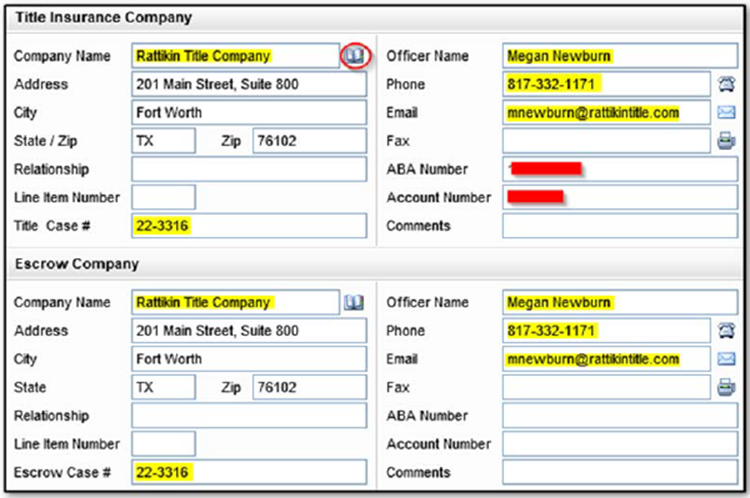Click Zip field under Title Insurance Company
The height and width of the screenshot is (498, 750).
(x=309, y=141)
